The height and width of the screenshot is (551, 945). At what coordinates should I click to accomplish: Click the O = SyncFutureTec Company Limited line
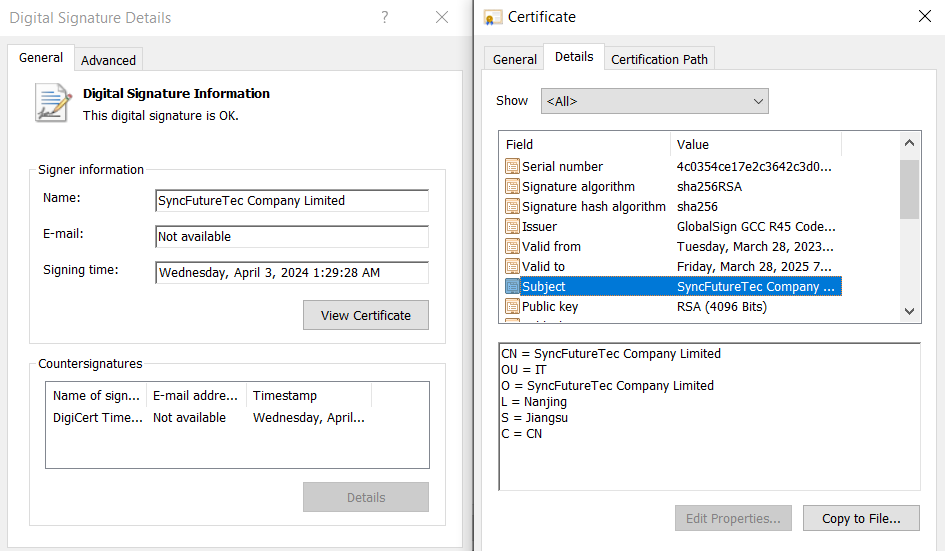[608, 386]
